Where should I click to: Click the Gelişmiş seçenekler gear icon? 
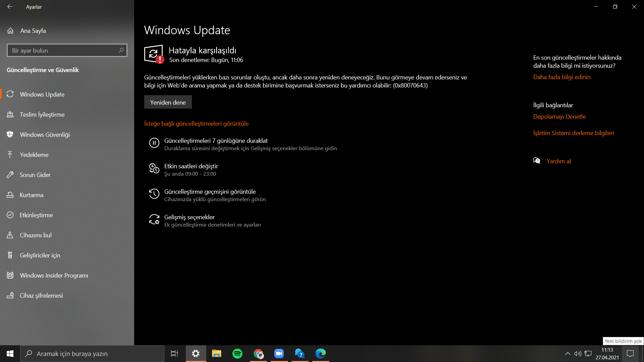pos(154,220)
